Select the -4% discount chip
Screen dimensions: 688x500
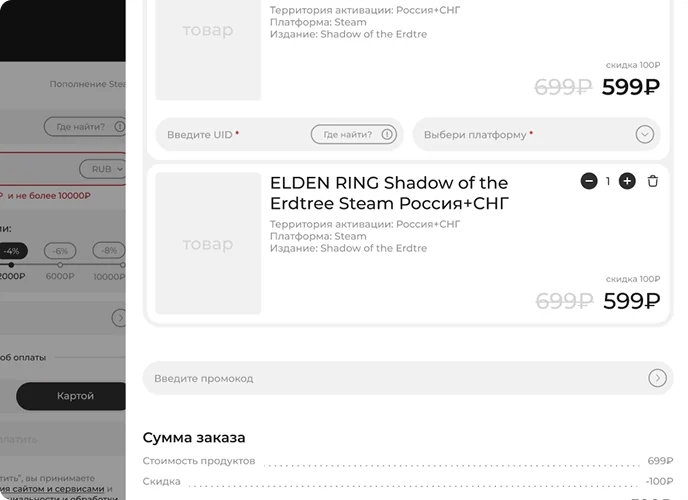pos(12,250)
